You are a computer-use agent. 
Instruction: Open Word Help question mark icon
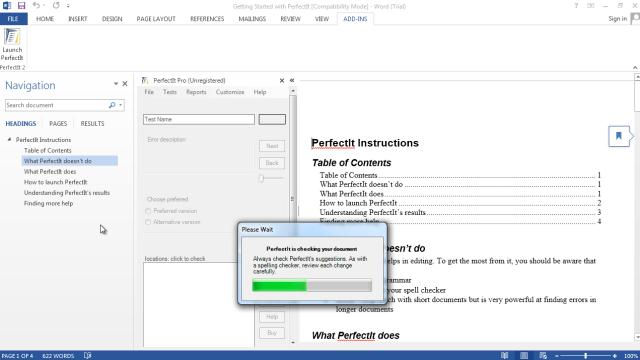[576, 6]
